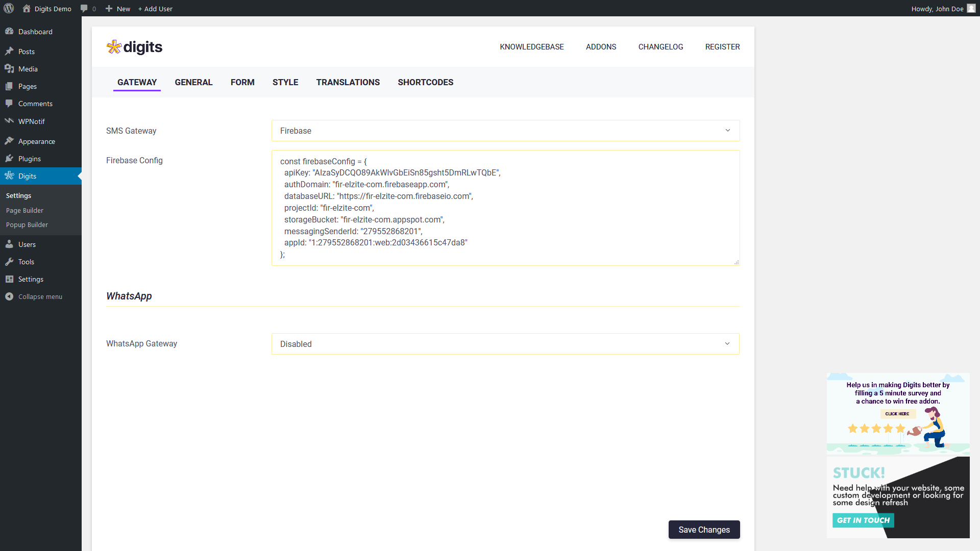Image resolution: width=980 pixels, height=551 pixels.
Task: Open the Knowledgebase link
Action: 531,47
